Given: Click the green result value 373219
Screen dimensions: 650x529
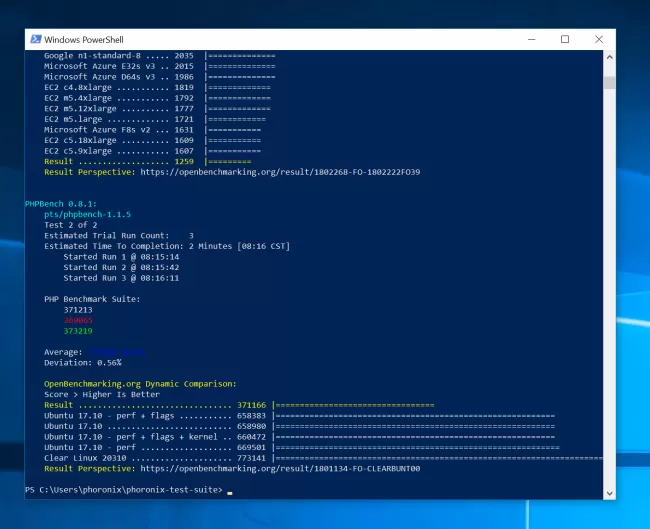Looking at the screenshot, I should tap(78, 331).
